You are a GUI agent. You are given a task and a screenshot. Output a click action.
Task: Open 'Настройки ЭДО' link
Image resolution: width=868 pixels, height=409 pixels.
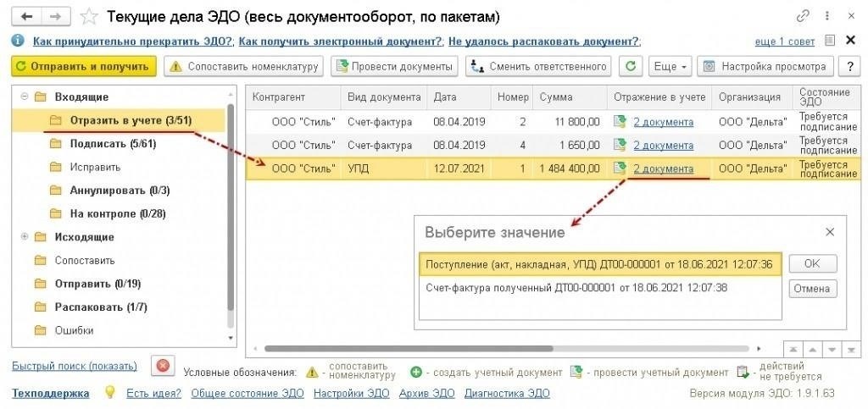coord(351,393)
